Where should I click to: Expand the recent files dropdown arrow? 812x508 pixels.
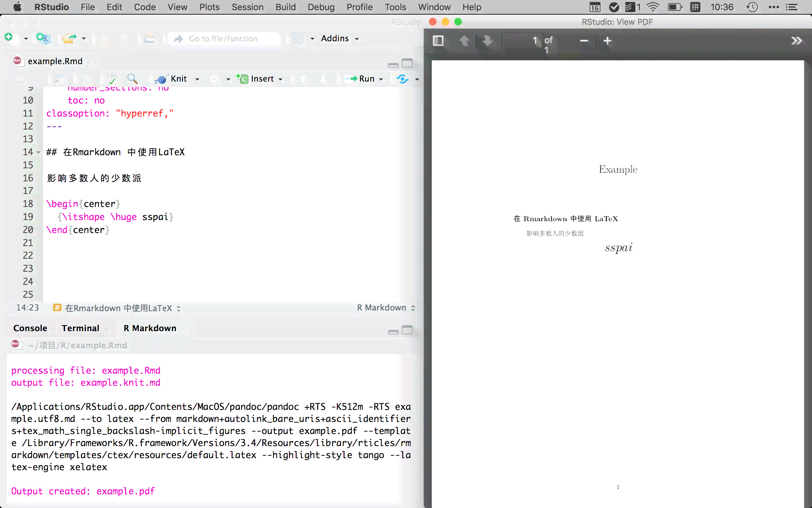pyautogui.click(x=84, y=39)
